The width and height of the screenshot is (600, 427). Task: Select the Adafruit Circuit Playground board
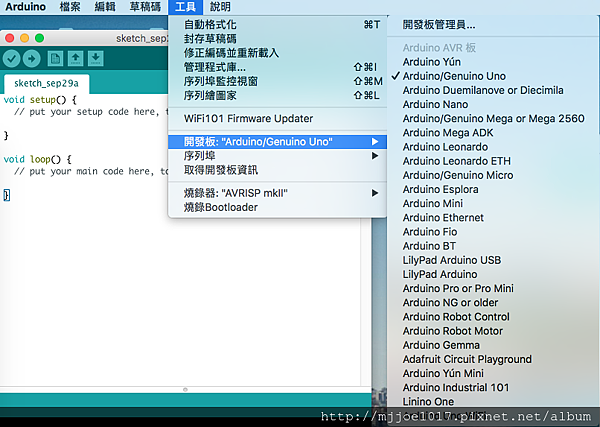coord(493,359)
